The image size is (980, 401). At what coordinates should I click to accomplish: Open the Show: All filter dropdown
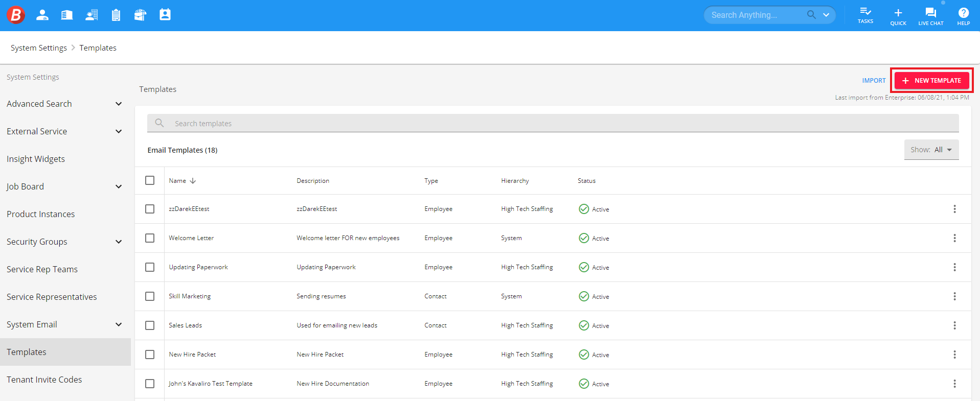(x=931, y=150)
